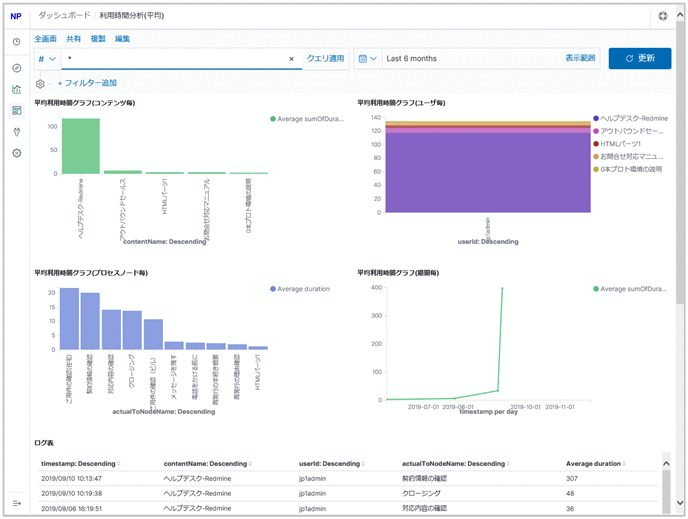This screenshot has height=519, width=688.
Task: Select the Dashboard icon in the sidebar
Action: pos(16,110)
